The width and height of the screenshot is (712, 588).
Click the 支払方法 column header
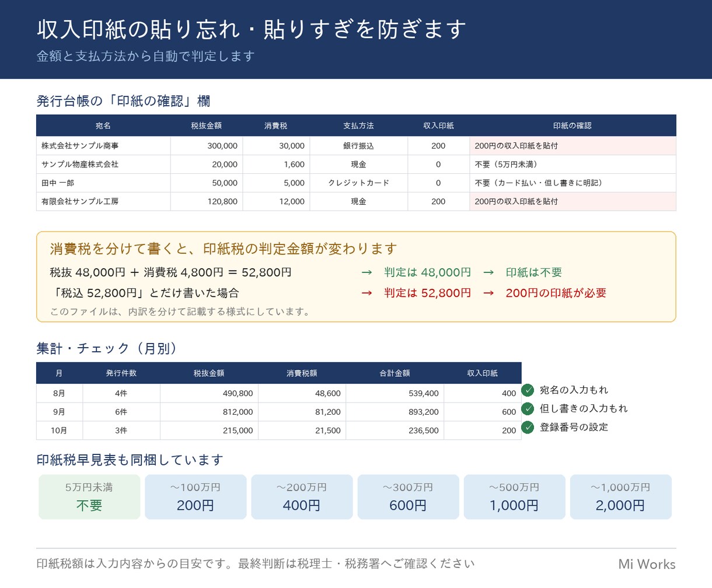click(x=358, y=125)
